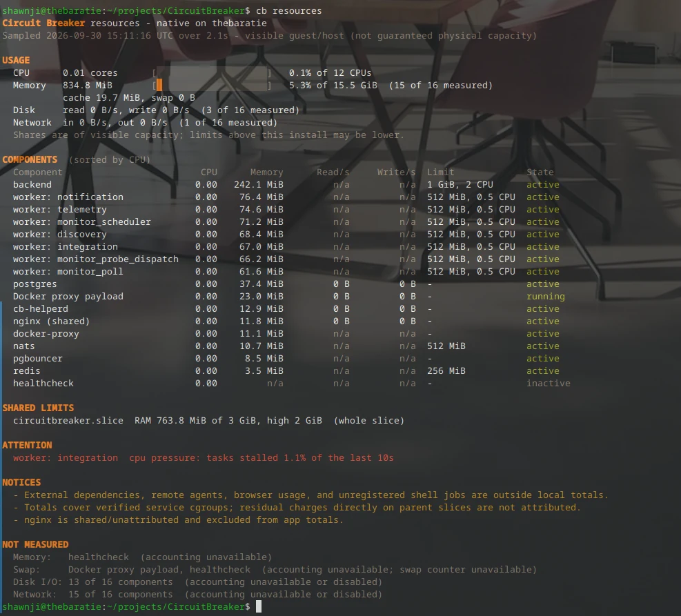
Task: Click the postgres component row name
Action: click(x=34, y=284)
